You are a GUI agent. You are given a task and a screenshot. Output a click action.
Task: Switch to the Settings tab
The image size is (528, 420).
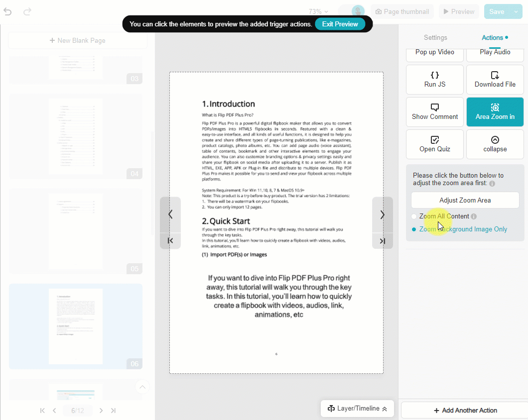pyautogui.click(x=435, y=38)
